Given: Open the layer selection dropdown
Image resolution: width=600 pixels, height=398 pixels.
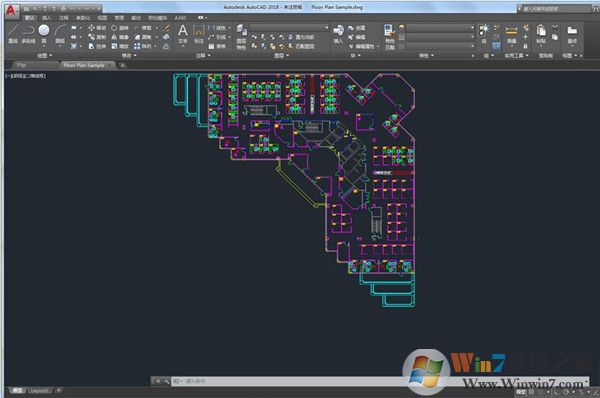Looking at the screenshot, I should point(289,28).
